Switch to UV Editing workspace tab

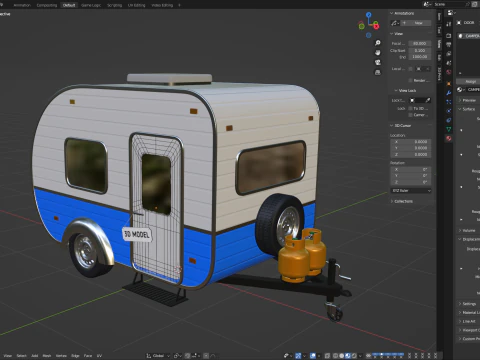[137, 5]
